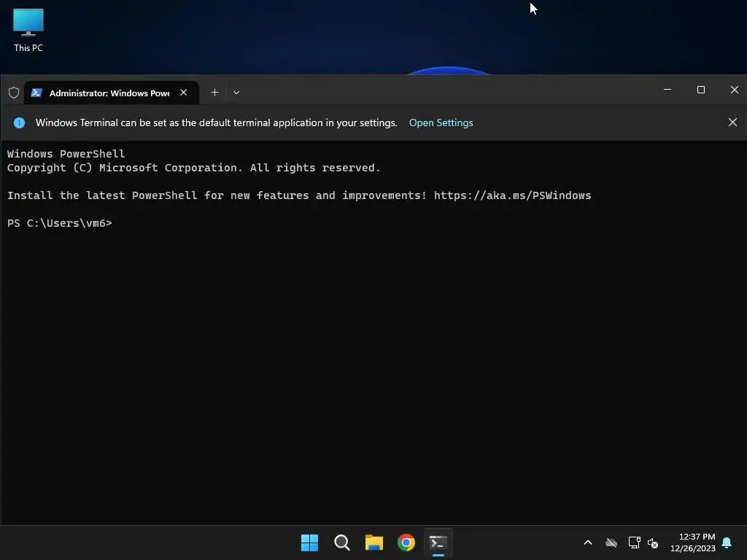Select the Administrator: Windows PowerShell tab
Viewport: 747px width, 560px height.
pos(112,93)
